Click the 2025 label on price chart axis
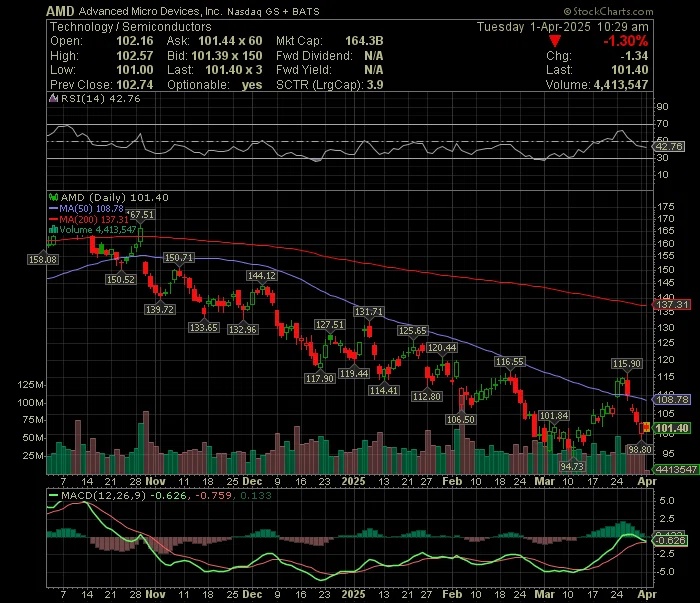The height and width of the screenshot is (603, 700). (x=353, y=481)
